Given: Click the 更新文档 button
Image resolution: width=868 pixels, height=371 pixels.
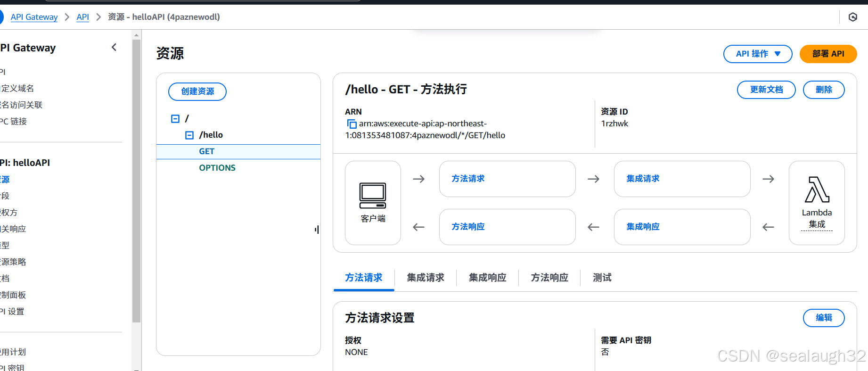Looking at the screenshot, I should (766, 90).
